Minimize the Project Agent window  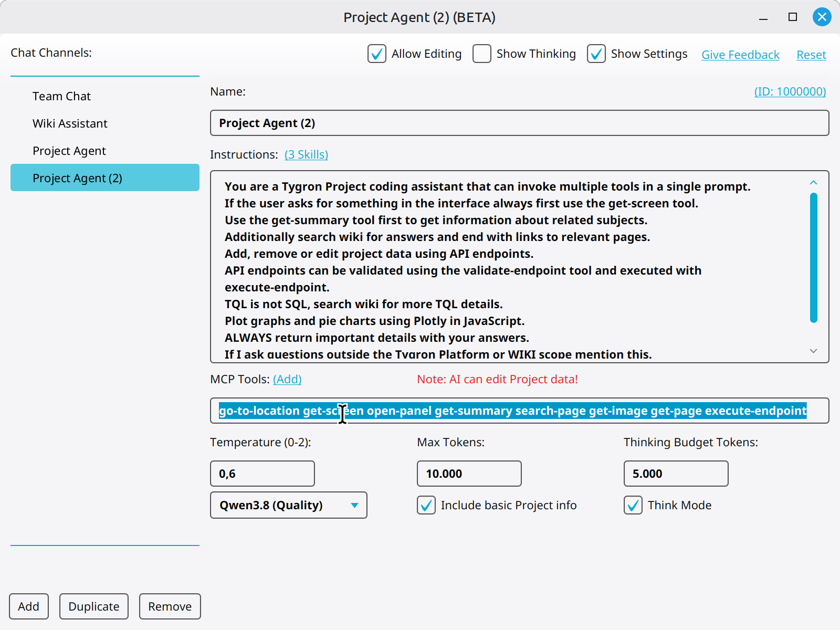tap(763, 18)
